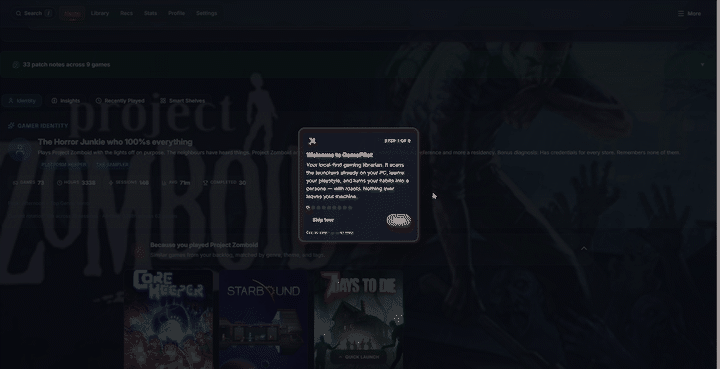Select the Identity section tab
720x369 pixels.
[22, 101]
